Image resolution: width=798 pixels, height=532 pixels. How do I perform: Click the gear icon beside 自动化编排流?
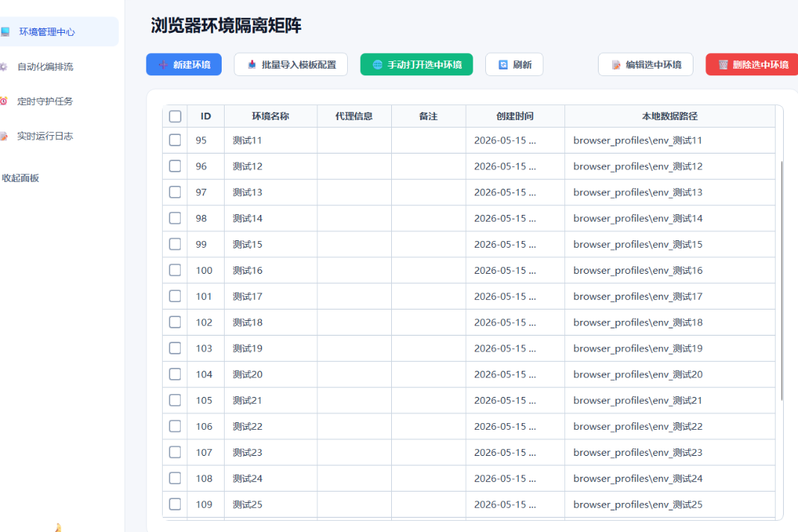(4, 66)
